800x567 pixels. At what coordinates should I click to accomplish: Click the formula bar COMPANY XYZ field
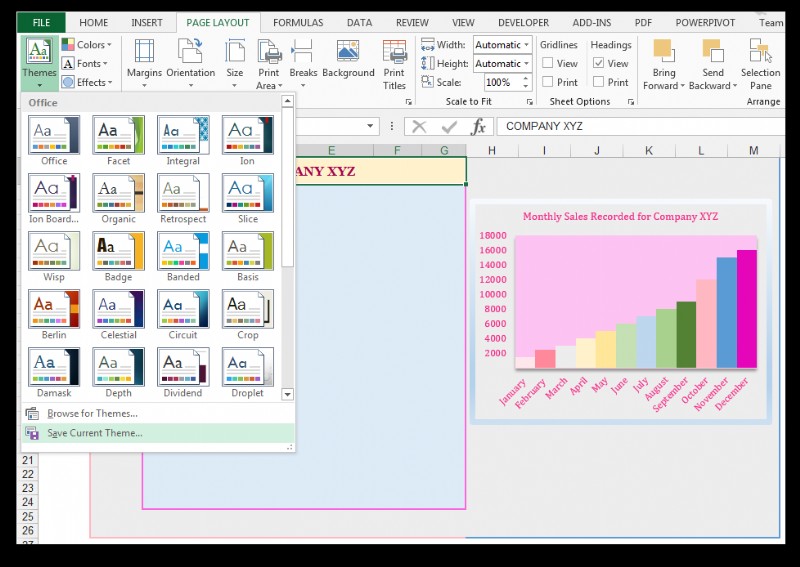(x=641, y=126)
